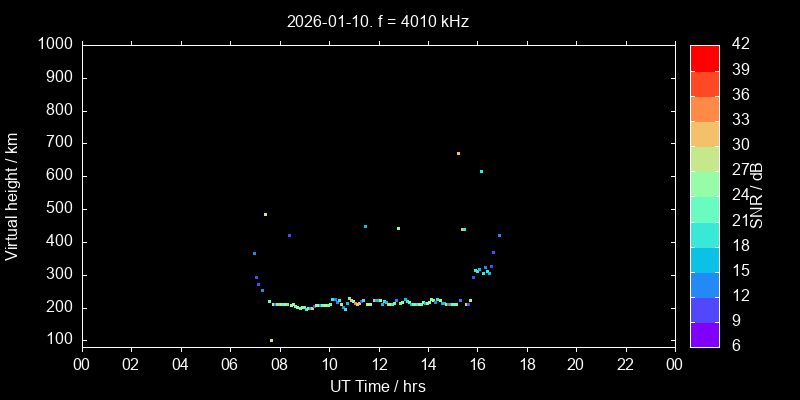Viewport: 800px width, 400px height.
Task: Click the 18 hour tick on the time axis
Action: point(526,364)
